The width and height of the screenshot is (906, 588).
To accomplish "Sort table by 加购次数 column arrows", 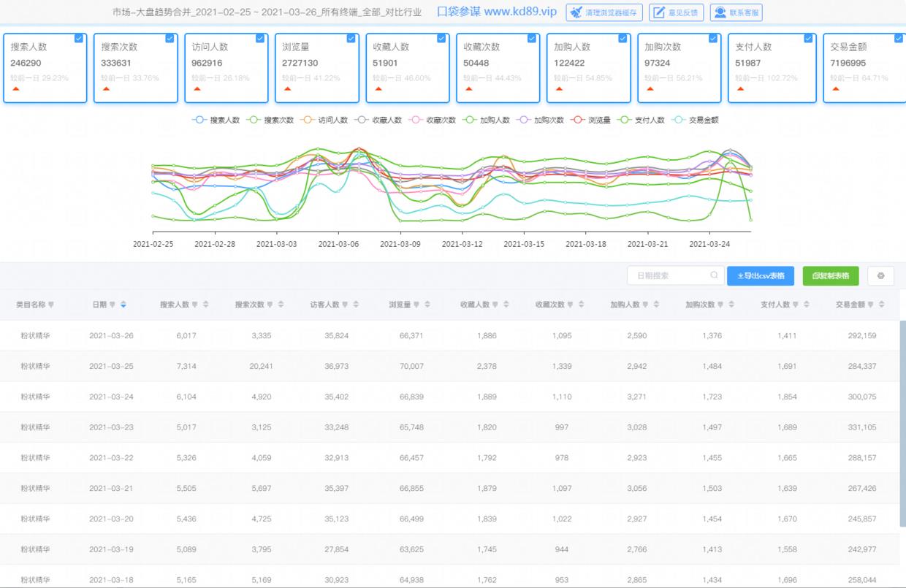I will coord(731,305).
